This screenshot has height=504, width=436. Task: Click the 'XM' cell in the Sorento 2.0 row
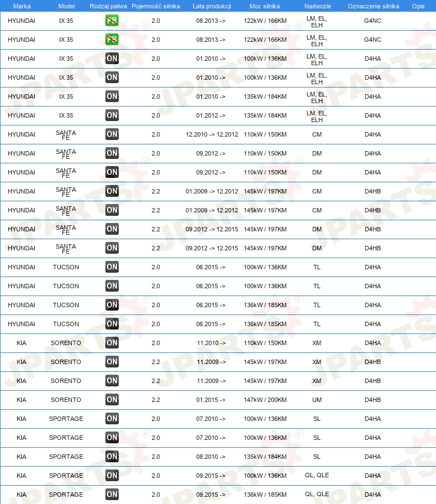click(317, 343)
